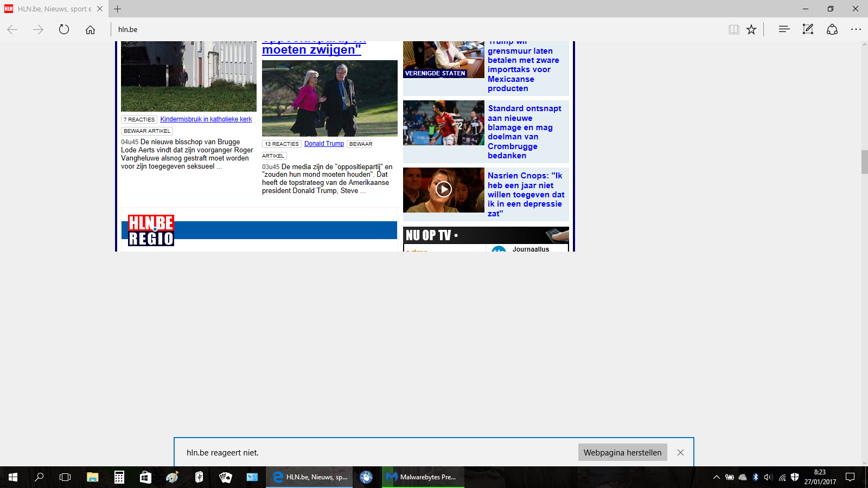868x488 pixels.
Task: Open the Donald Trump topic link
Action: pos(324,144)
